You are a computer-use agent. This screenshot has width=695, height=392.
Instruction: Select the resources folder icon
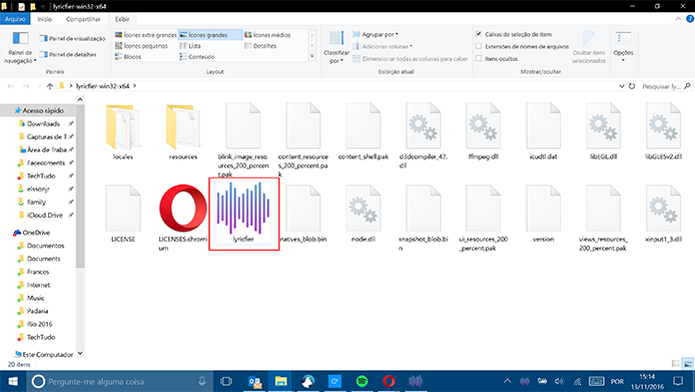183,127
